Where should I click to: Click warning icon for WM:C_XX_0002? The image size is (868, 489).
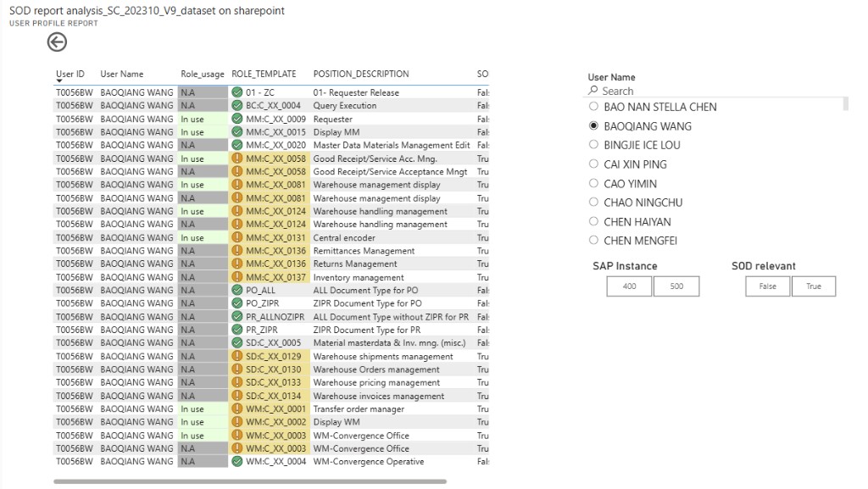pos(237,422)
